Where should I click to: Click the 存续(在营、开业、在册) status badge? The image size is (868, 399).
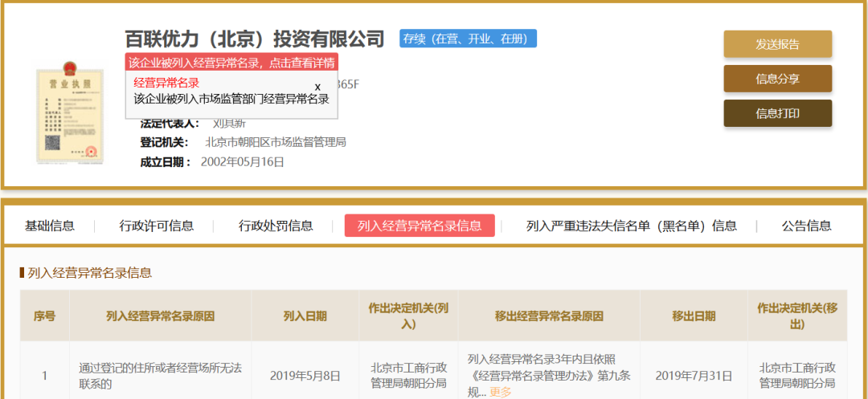(469, 39)
